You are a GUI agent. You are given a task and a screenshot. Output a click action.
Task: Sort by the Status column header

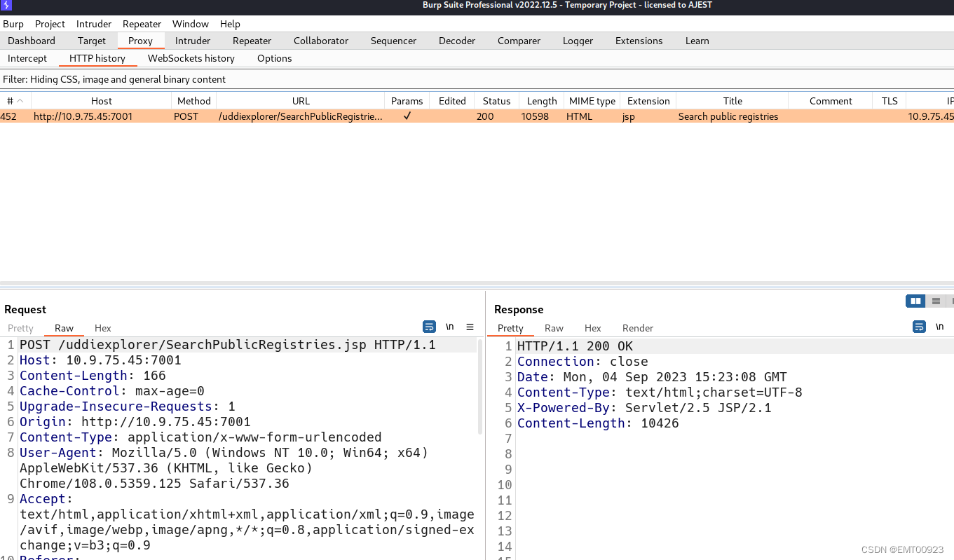tap(496, 101)
